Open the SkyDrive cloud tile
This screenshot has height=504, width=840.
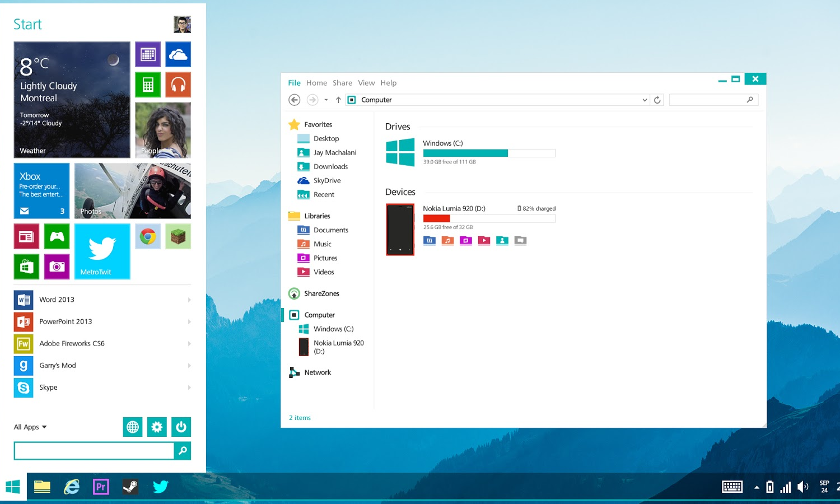[178, 54]
